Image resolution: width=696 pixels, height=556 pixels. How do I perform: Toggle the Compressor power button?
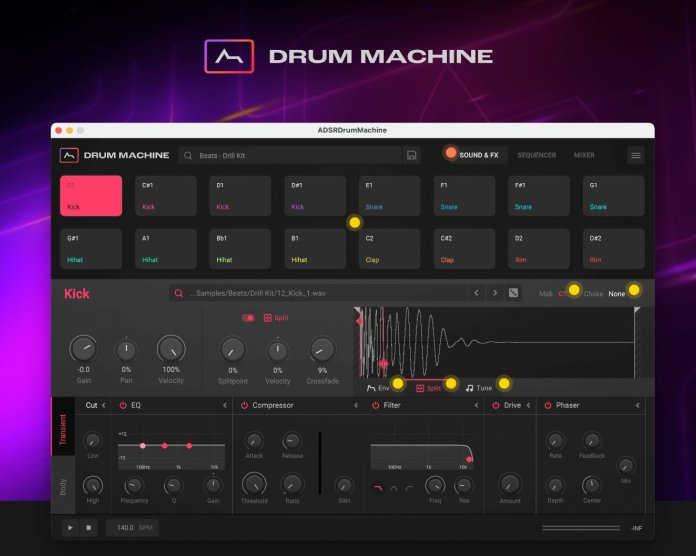coord(244,405)
